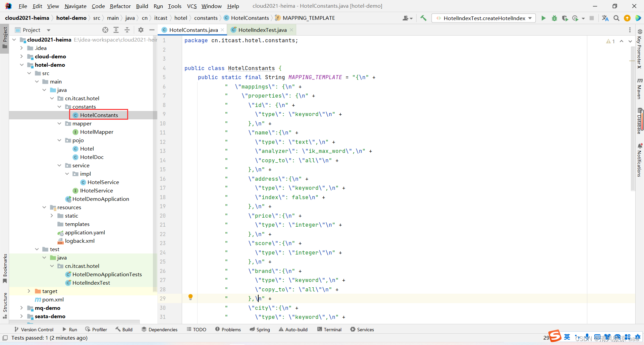Select application.yaml file
This screenshot has height=345, width=644.
tap(85, 232)
